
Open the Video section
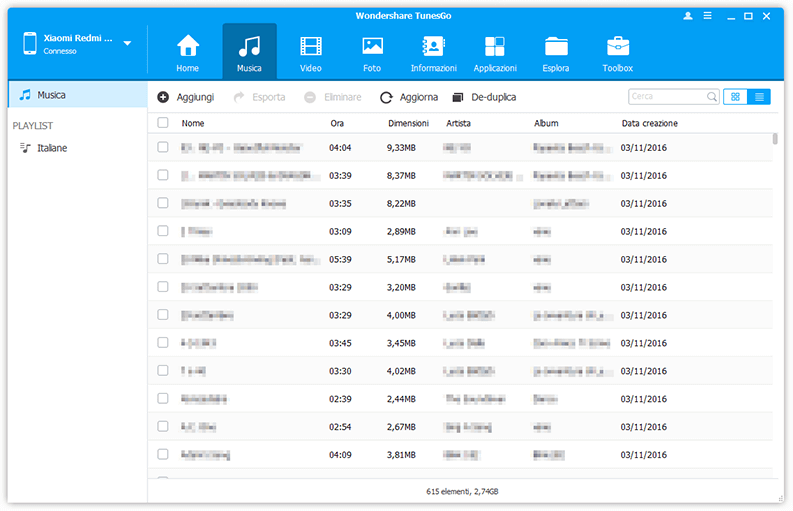[311, 53]
